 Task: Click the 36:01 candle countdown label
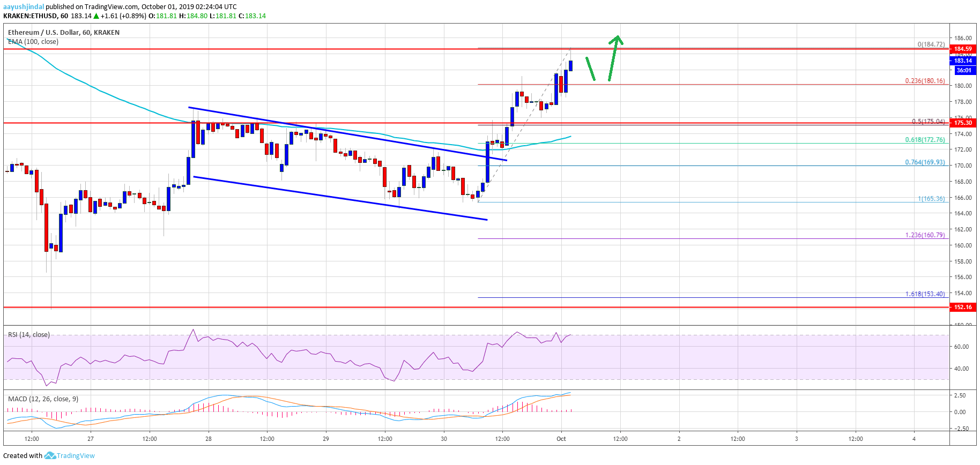(x=963, y=70)
